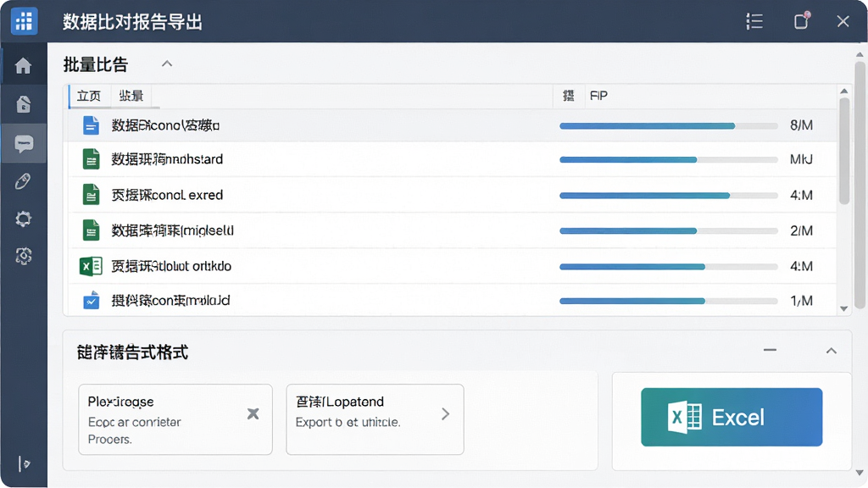Go to Home in the sidebar
Image resolution: width=868 pixels, height=488 pixels.
click(x=23, y=66)
